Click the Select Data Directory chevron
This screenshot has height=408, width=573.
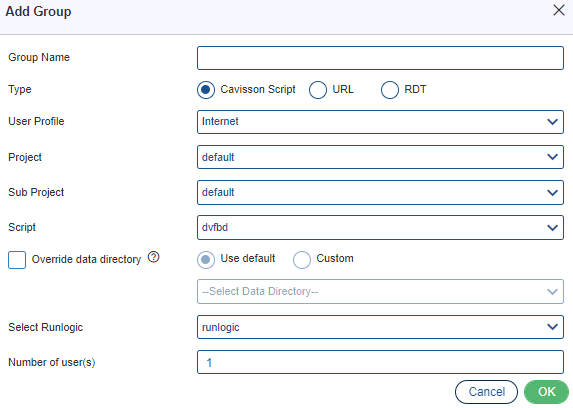pos(552,292)
